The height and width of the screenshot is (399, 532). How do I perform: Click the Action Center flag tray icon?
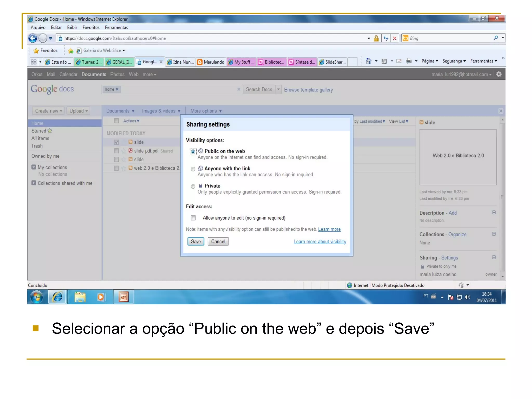451,297
